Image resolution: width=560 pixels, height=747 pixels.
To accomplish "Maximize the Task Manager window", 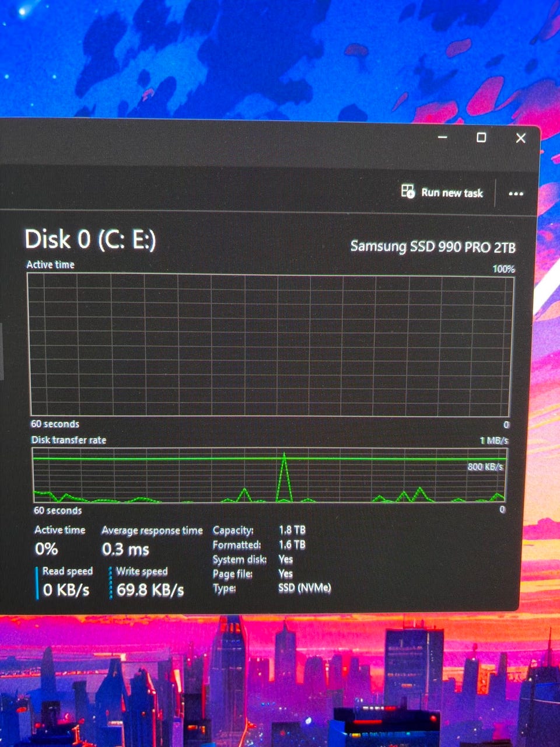I will (481, 137).
